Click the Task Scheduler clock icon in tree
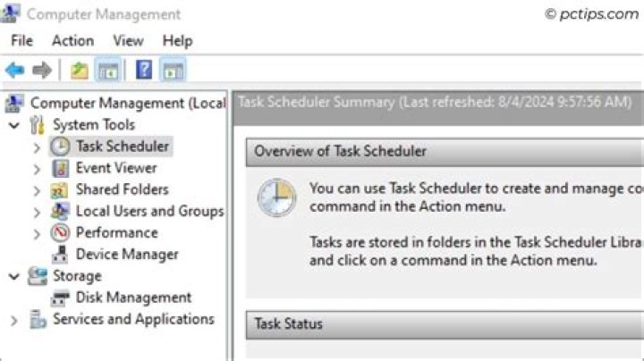 (60, 147)
